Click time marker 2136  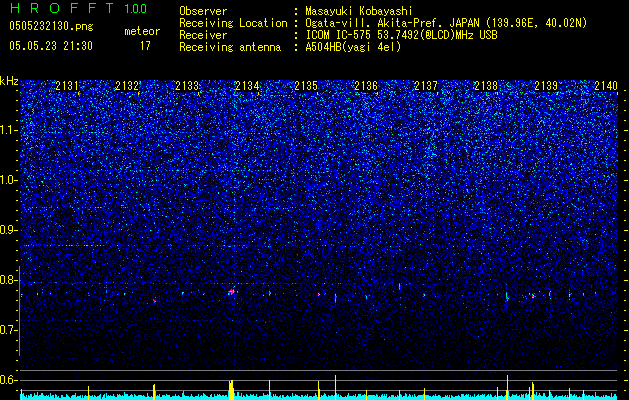366,86
